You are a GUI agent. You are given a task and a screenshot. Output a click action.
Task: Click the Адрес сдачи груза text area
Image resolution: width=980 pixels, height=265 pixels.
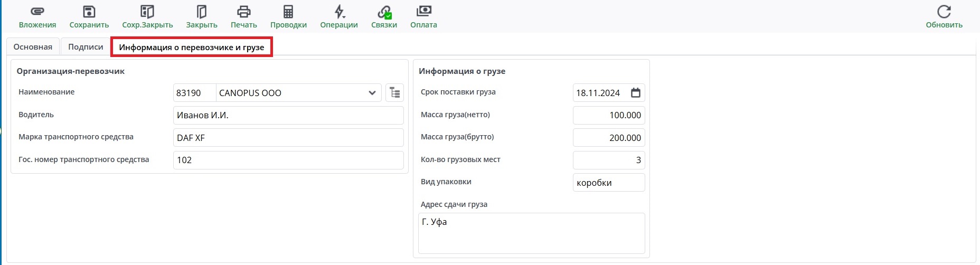point(531,233)
